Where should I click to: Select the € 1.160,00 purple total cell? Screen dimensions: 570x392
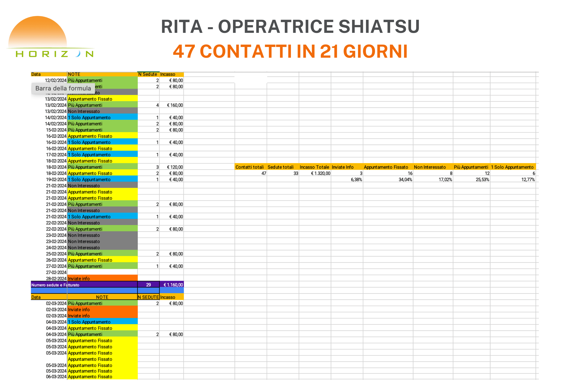(173, 285)
